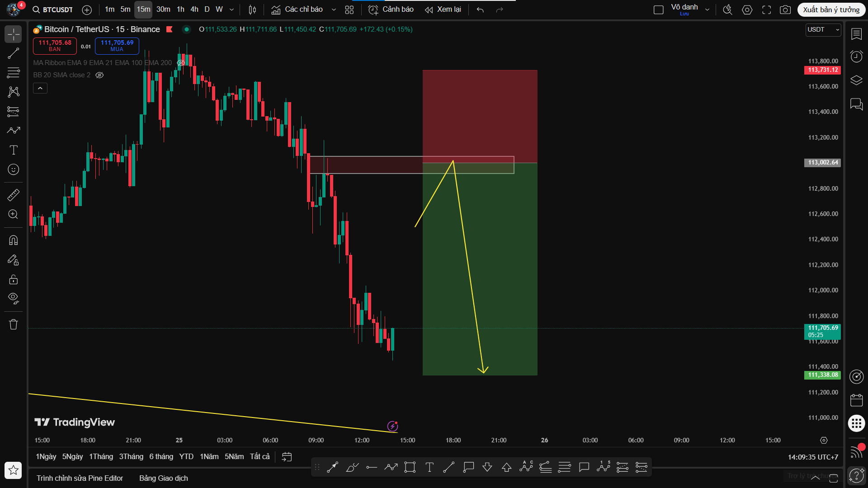Click the trash icon to remove drawings
This screenshot has width=868, height=488.
(x=14, y=324)
